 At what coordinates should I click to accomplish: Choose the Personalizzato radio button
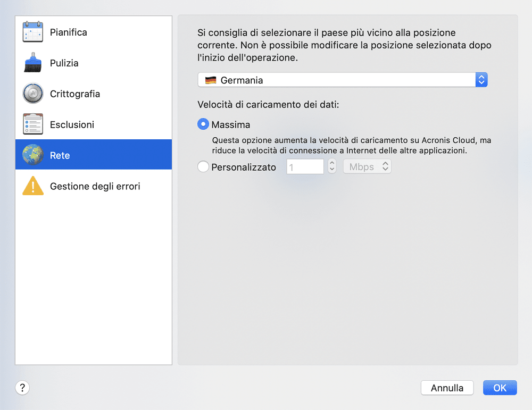click(x=203, y=167)
